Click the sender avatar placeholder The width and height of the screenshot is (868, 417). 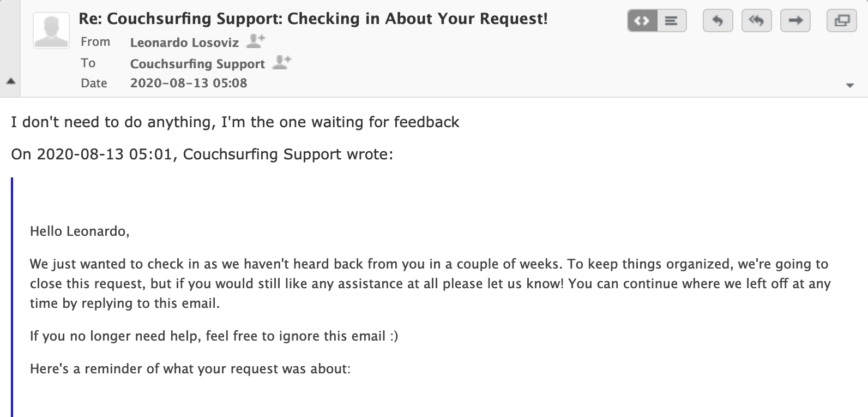click(x=51, y=31)
